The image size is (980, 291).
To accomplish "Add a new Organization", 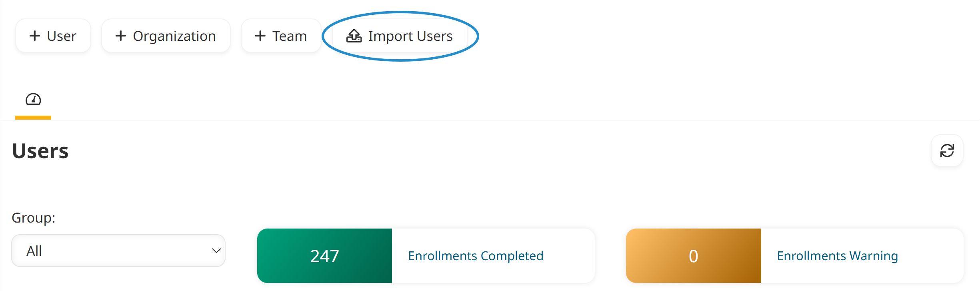I will [166, 36].
